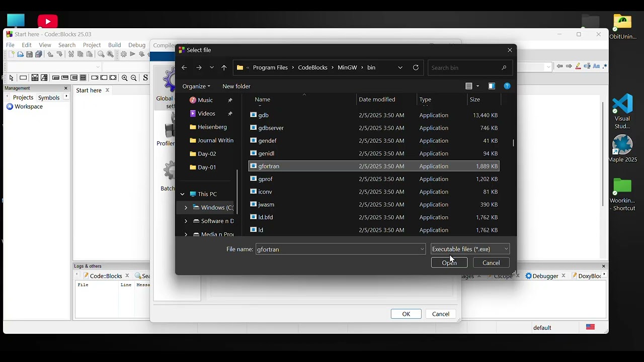
Task: Go up one folder level arrow
Action: [224, 67]
